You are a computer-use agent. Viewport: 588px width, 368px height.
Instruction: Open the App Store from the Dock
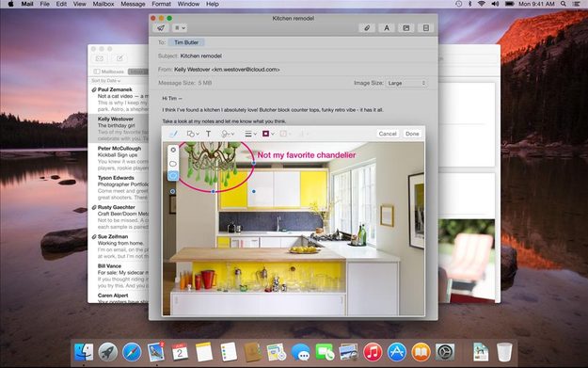(396, 352)
